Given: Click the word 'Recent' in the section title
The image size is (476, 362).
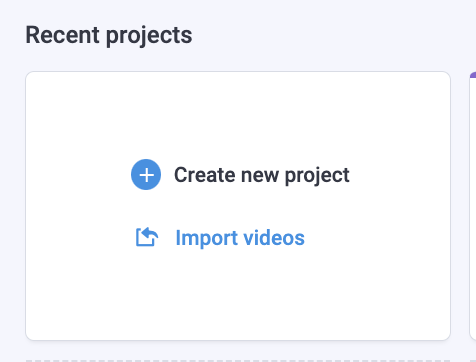Looking at the screenshot, I should pyautogui.click(x=62, y=35).
